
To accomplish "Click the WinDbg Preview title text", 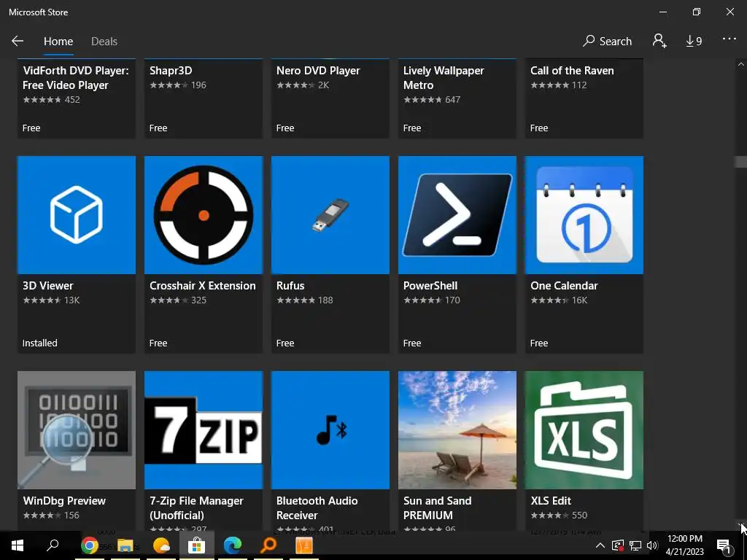I will pos(64,500).
